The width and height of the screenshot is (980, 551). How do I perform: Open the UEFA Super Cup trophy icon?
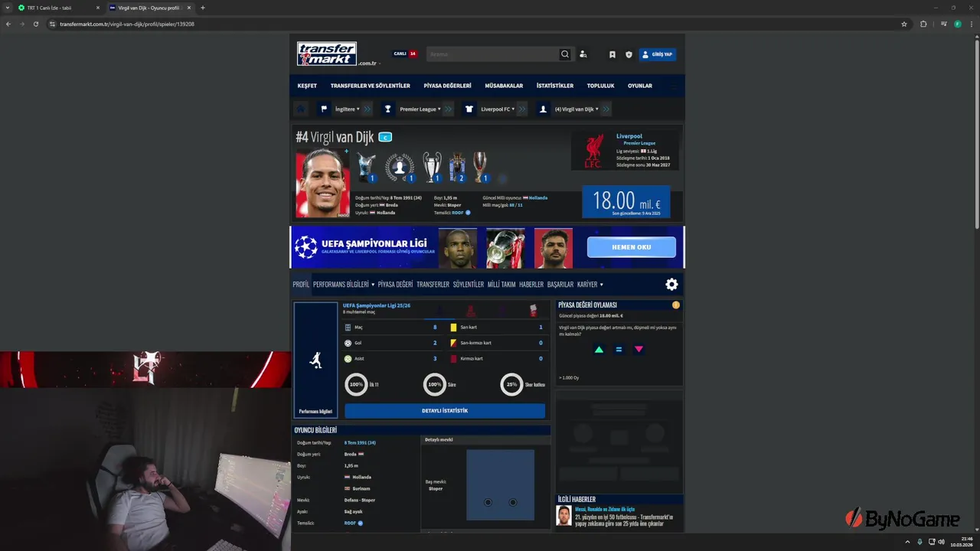(481, 167)
